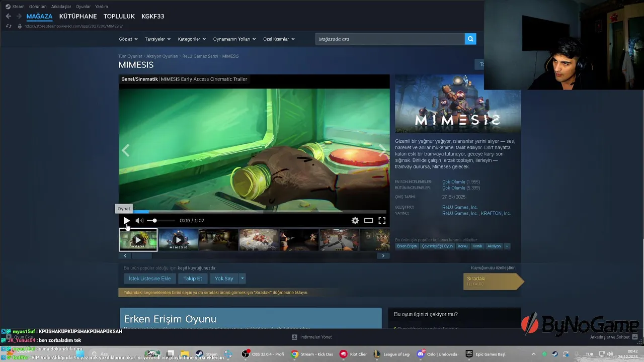The image size is (644, 362).
Task: Open the Arkadaşlar menu
Action: 61,7
